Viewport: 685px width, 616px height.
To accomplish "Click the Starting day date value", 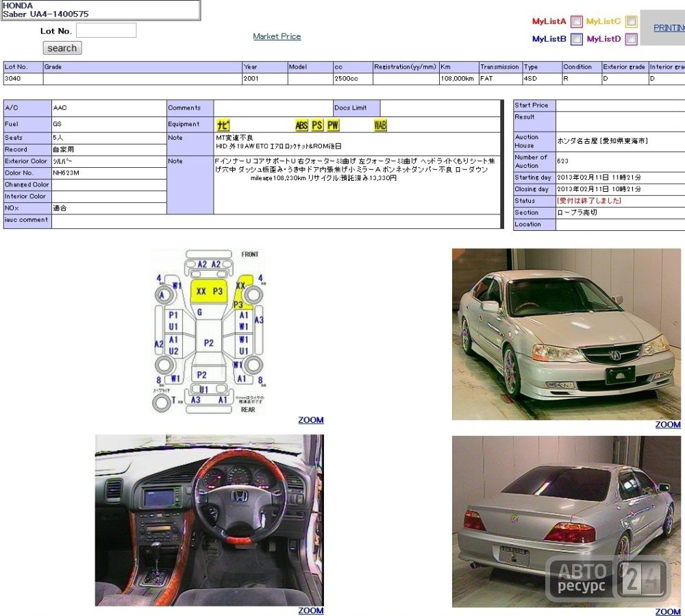I will pos(599,177).
